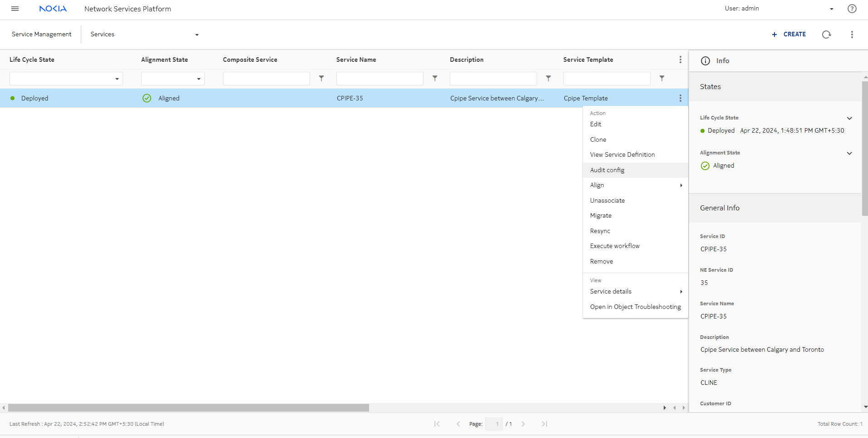Screen dimensions: 868x438
Task: Select Open in Object Troubleshooting
Action: [x=635, y=307]
